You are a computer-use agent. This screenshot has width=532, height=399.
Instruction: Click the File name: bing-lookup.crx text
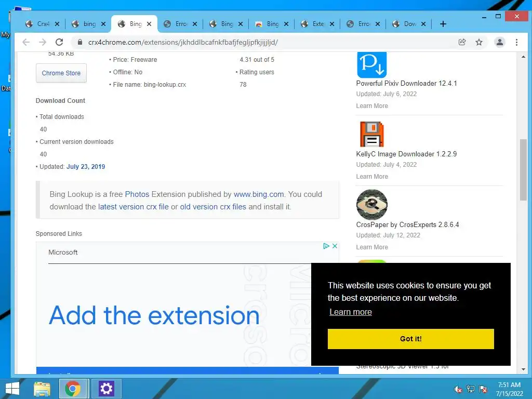coord(149,85)
